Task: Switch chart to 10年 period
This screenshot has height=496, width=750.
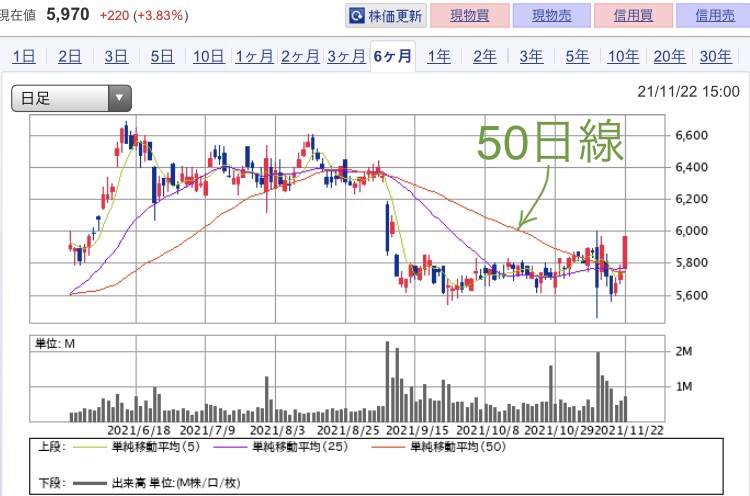Action: [623, 56]
